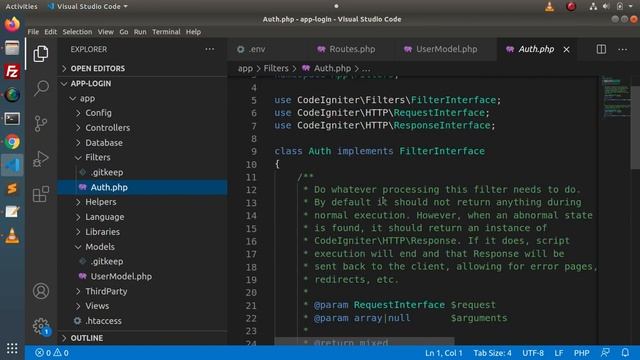The width and height of the screenshot is (640, 360).
Task: Launch FileZilla from the dock
Action: tap(12, 71)
